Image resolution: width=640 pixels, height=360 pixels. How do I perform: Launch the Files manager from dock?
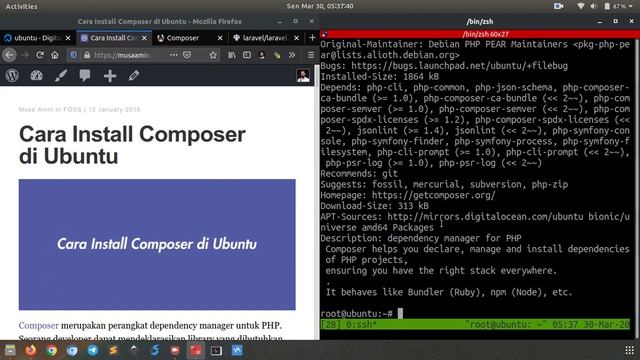(10, 350)
